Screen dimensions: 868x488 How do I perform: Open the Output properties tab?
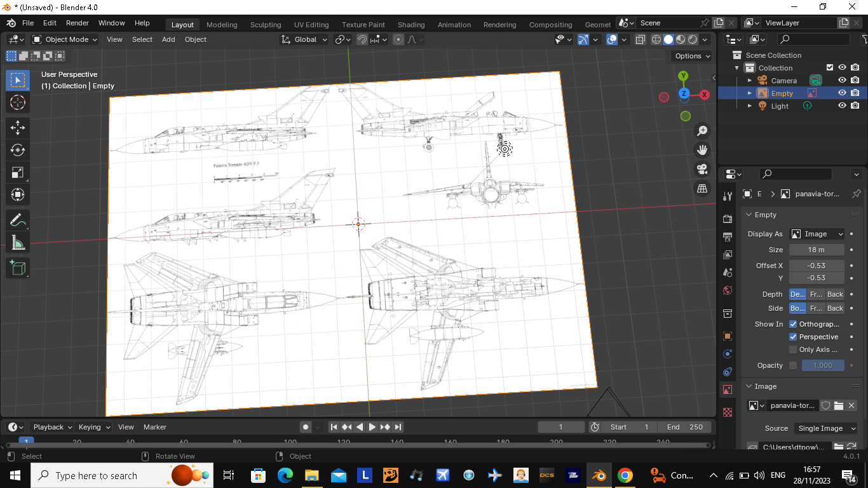coord(728,236)
